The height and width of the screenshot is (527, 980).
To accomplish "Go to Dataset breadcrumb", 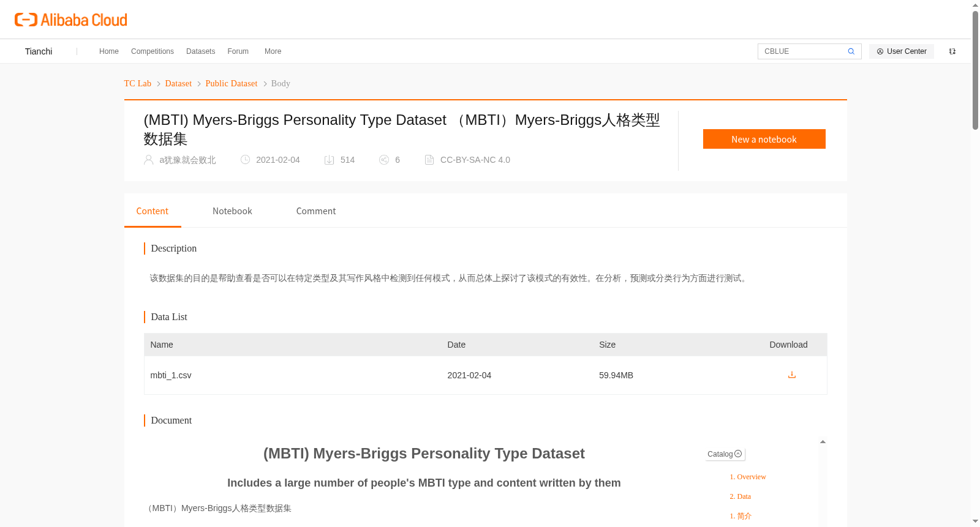I will 178,83.
